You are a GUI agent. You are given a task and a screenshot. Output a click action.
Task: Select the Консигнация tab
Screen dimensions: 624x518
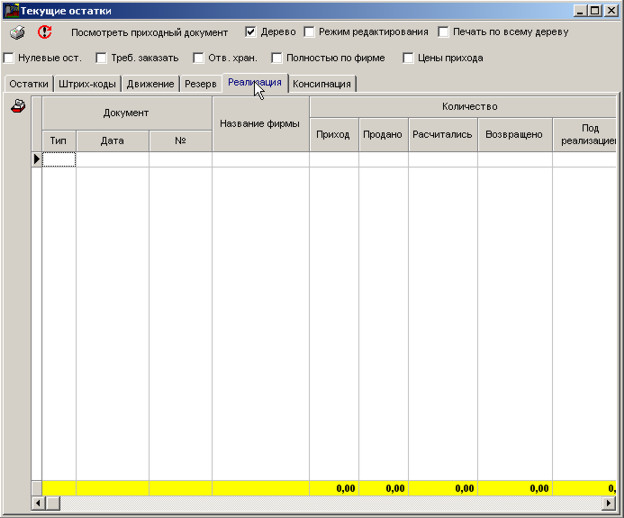pos(321,84)
